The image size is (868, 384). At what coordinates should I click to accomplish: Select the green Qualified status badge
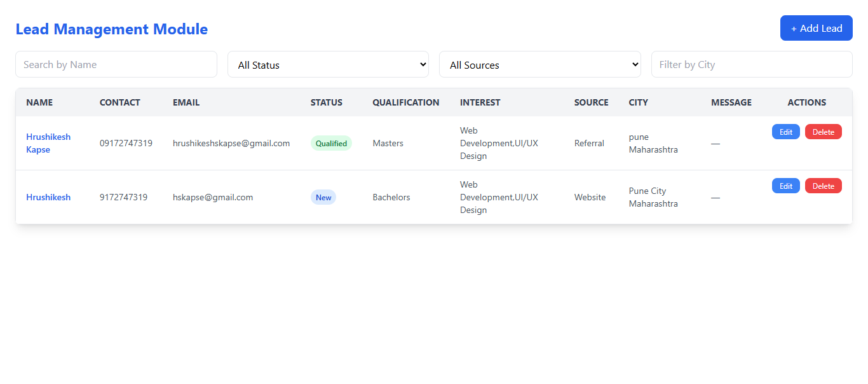[x=331, y=143]
